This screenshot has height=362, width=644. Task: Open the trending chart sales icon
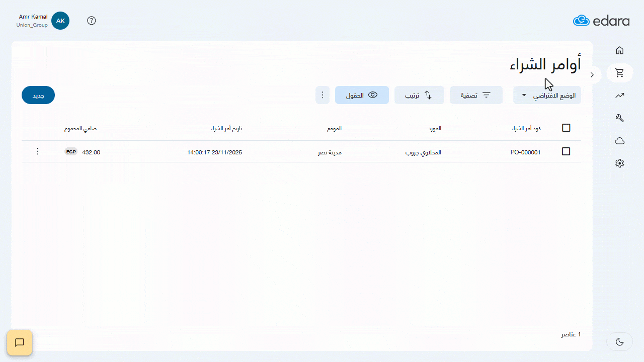point(620,96)
